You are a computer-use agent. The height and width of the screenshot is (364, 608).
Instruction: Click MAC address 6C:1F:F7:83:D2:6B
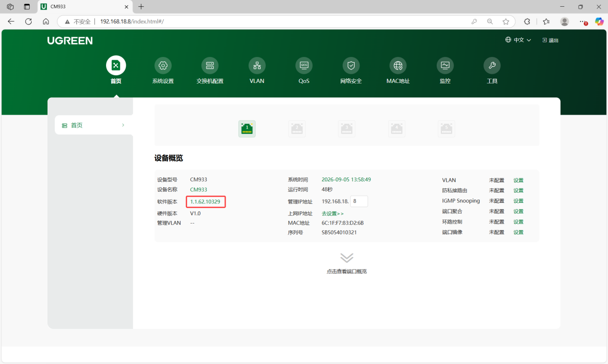pyautogui.click(x=343, y=223)
